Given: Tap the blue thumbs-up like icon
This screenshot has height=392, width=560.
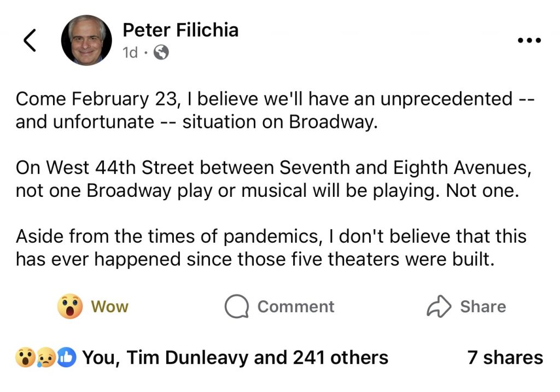Looking at the screenshot, I should coord(66,358).
